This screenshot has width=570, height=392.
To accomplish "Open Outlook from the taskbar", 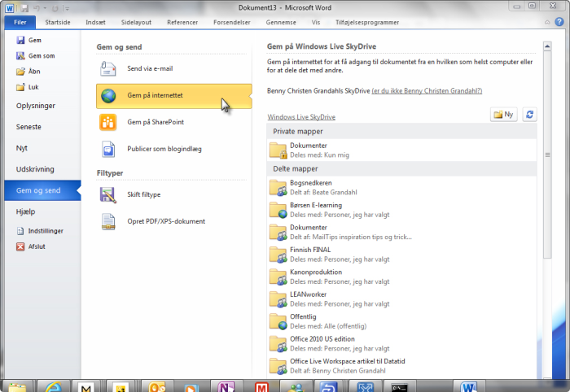I will tap(156, 386).
